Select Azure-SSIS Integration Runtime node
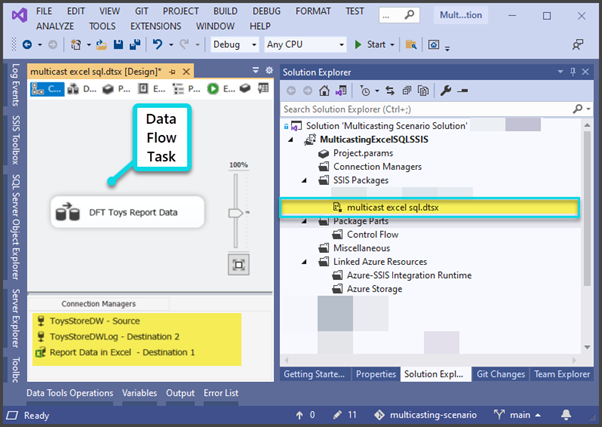The width and height of the screenshot is (602, 427). coord(409,275)
